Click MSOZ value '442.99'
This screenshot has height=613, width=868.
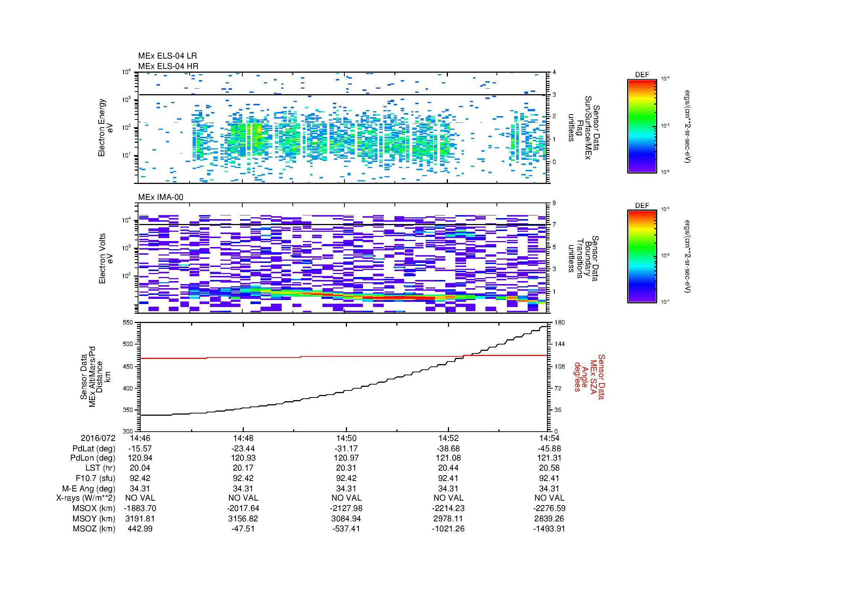pyautogui.click(x=140, y=529)
